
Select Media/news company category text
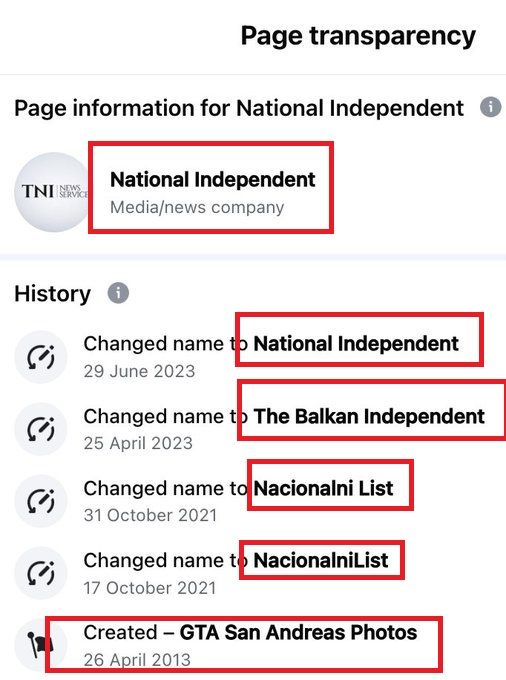197,207
